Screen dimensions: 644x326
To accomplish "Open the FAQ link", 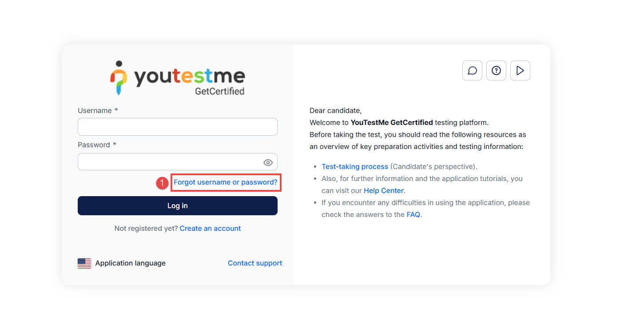I will point(413,215).
